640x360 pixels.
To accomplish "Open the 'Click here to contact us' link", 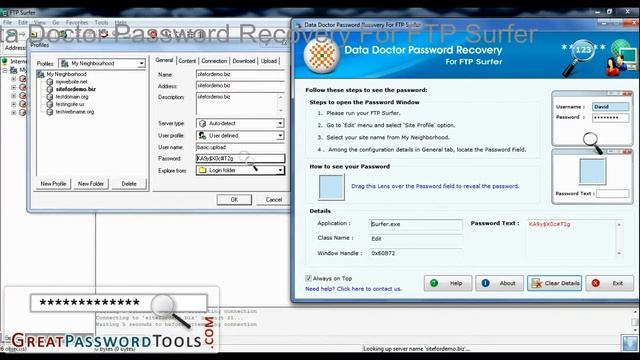I will click(369, 289).
